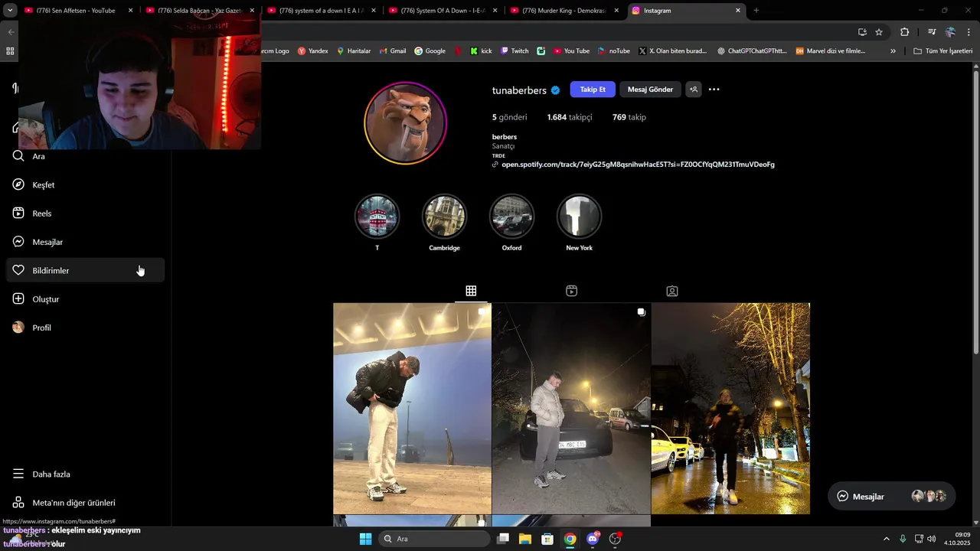Open the Cambridge story highlight

444,217
